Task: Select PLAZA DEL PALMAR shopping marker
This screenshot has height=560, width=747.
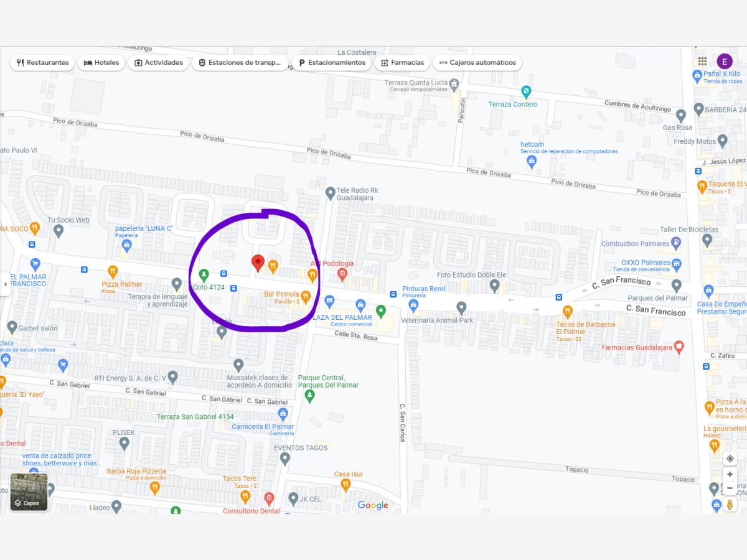Action: [x=360, y=305]
